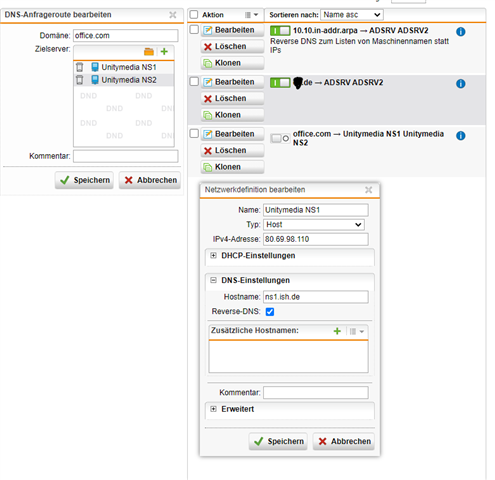Show info for 10.10.in-addr.arpa route
Image resolution: width=495 pixels, height=480 pixels.
click(460, 32)
